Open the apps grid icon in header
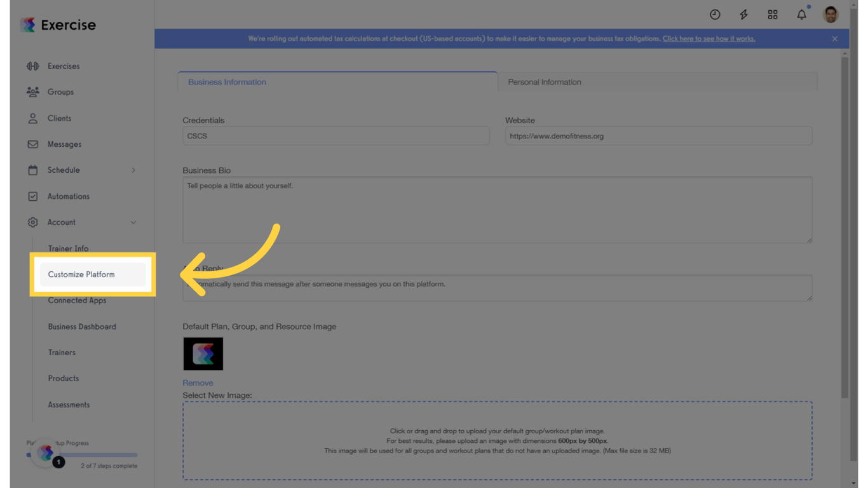The height and width of the screenshot is (488, 868). (x=773, y=14)
